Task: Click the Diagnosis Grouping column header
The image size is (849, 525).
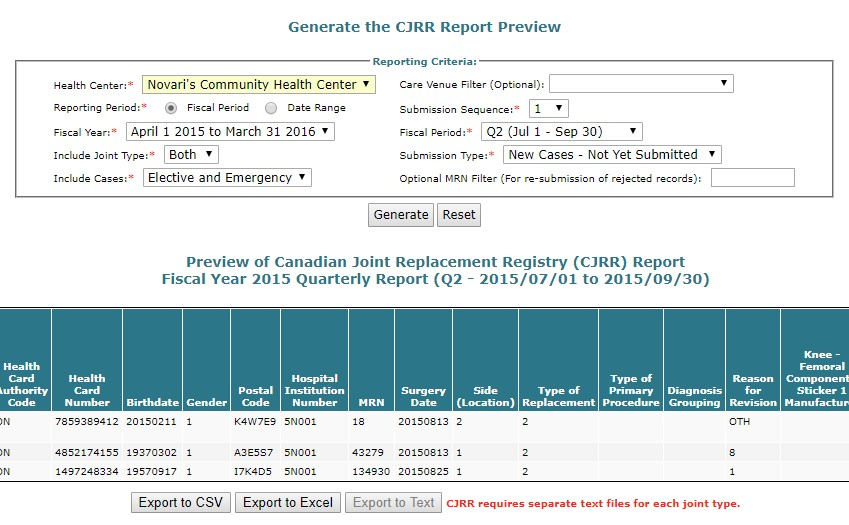Action: click(695, 360)
